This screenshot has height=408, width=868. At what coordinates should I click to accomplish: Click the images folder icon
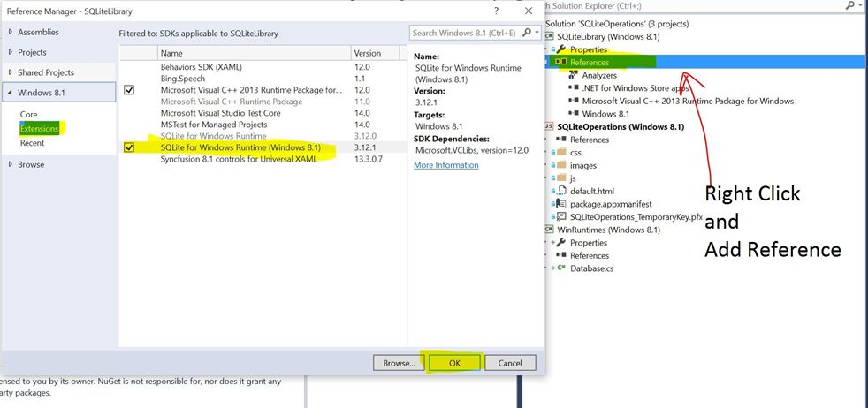(x=561, y=165)
